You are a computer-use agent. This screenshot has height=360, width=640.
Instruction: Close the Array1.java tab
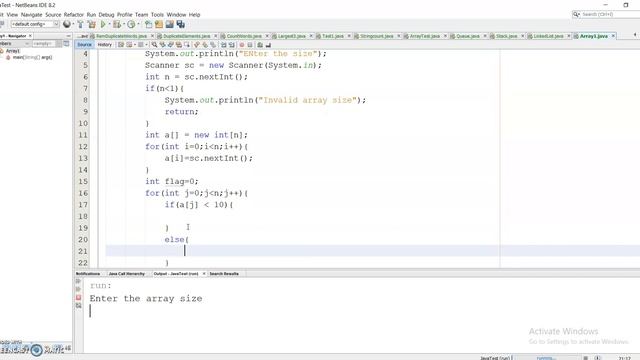613,36
